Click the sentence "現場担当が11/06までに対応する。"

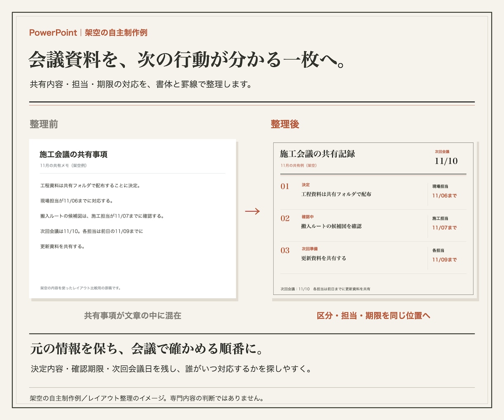pos(77,201)
